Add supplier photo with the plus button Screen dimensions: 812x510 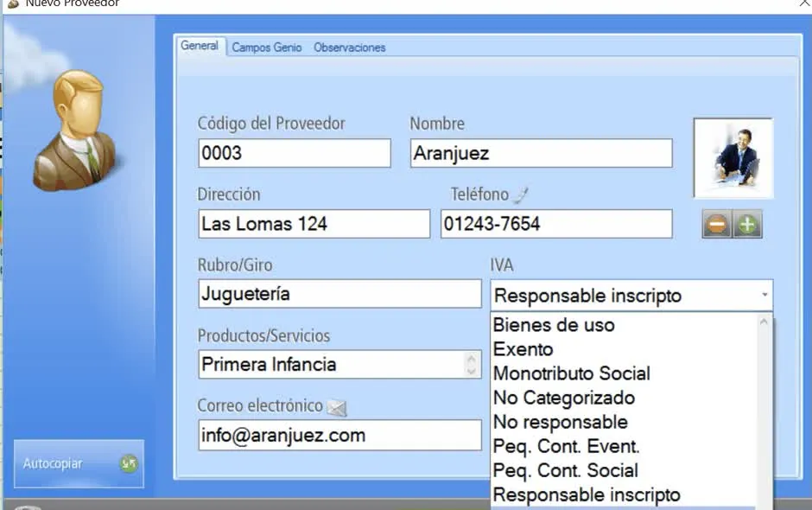747,225
